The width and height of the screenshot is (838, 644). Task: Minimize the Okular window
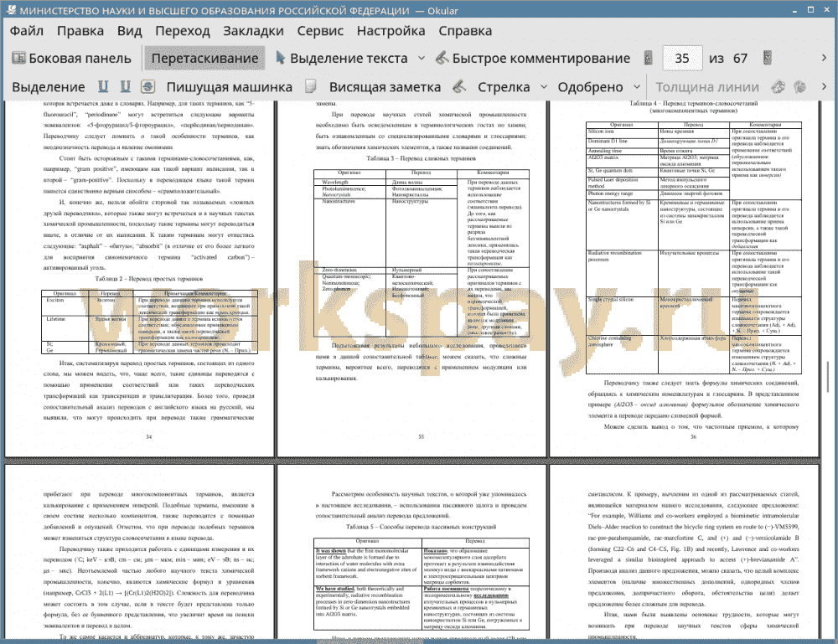pyautogui.click(x=795, y=9)
